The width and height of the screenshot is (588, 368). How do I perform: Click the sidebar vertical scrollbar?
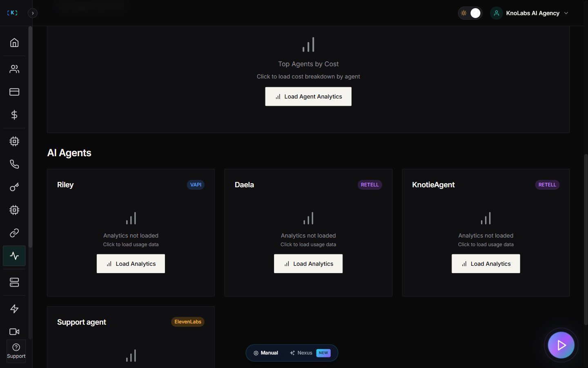[30, 137]
